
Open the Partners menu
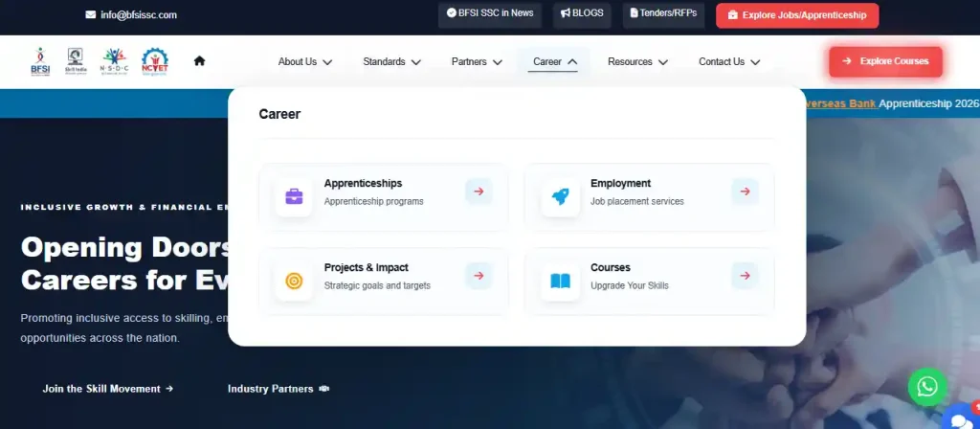click(x=477, y=62)
